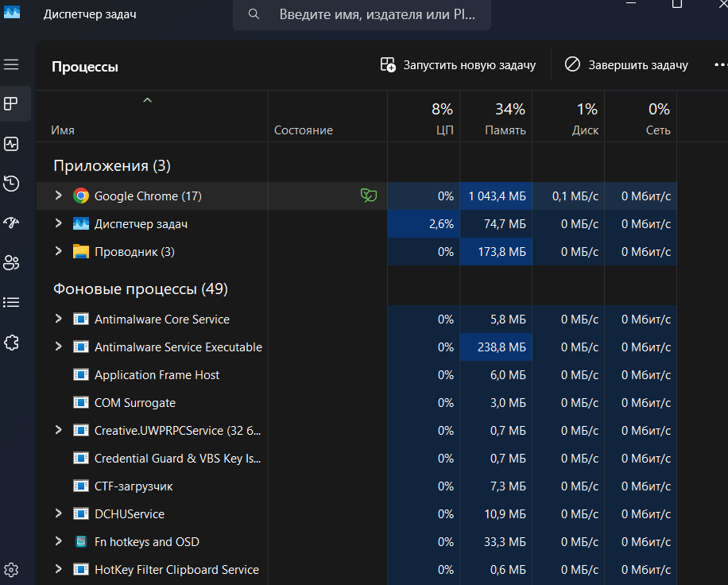Sort by the ЦП column header

click(424, 117)
